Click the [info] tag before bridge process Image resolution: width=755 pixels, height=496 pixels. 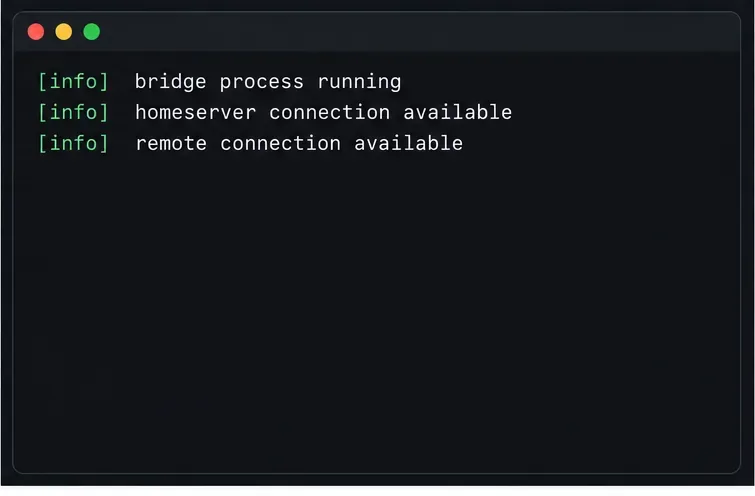pyautogui.click(x=74, y=81)
